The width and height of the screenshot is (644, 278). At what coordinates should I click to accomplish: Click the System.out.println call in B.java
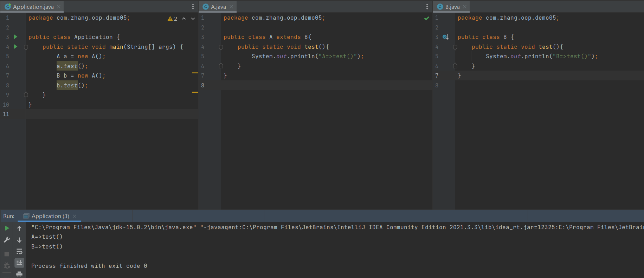(x=542, y=57)
